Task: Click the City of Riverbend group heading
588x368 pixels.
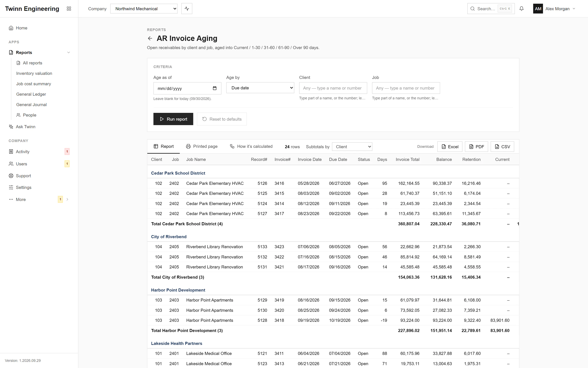Action: click(169, 237)
